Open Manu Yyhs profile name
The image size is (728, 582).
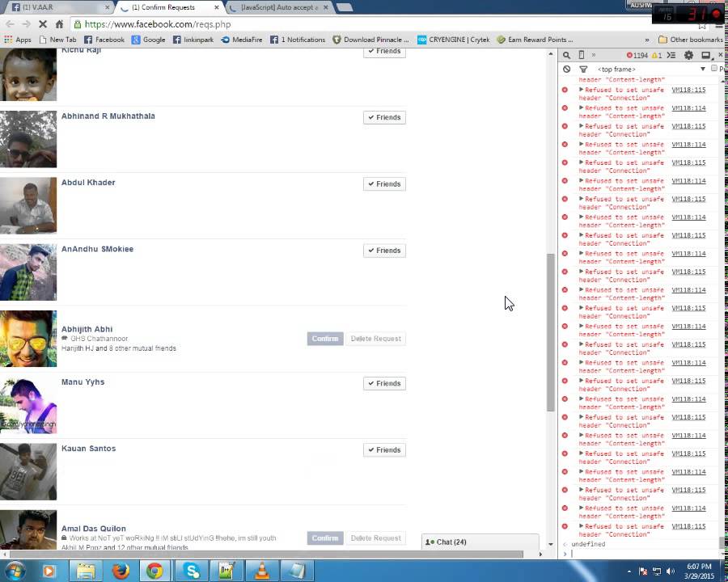(x=83, y=382)
